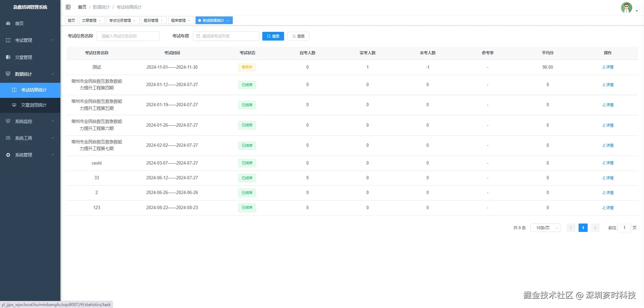Close the 考试结果统计 tab
This screenshot has width=644, height=308.
(227, 21)
